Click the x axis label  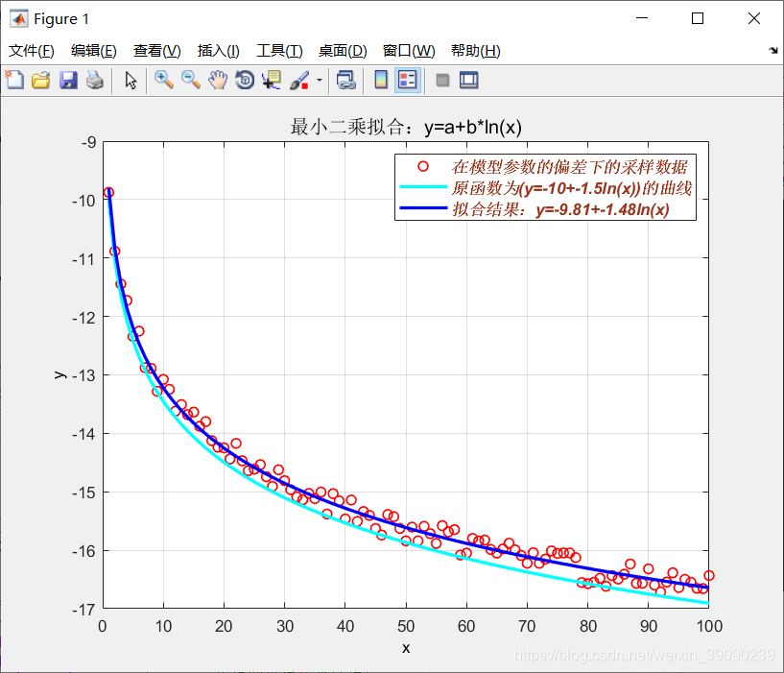coord(406,648)
